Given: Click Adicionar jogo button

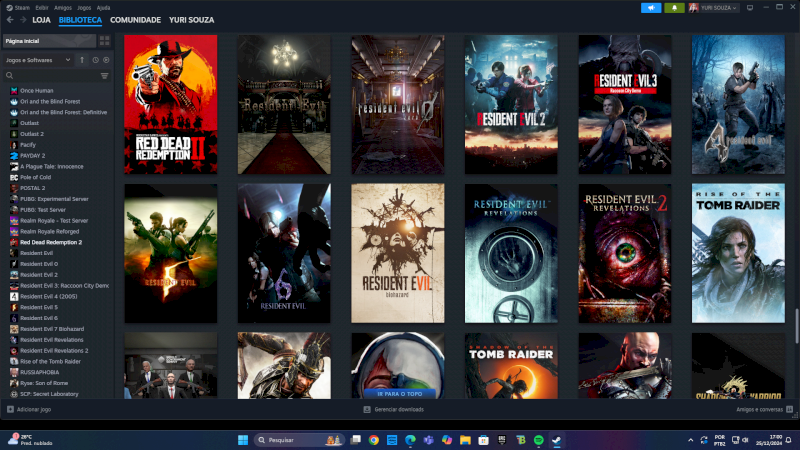Looking at the screenshot, I should (x=30, y=409).
